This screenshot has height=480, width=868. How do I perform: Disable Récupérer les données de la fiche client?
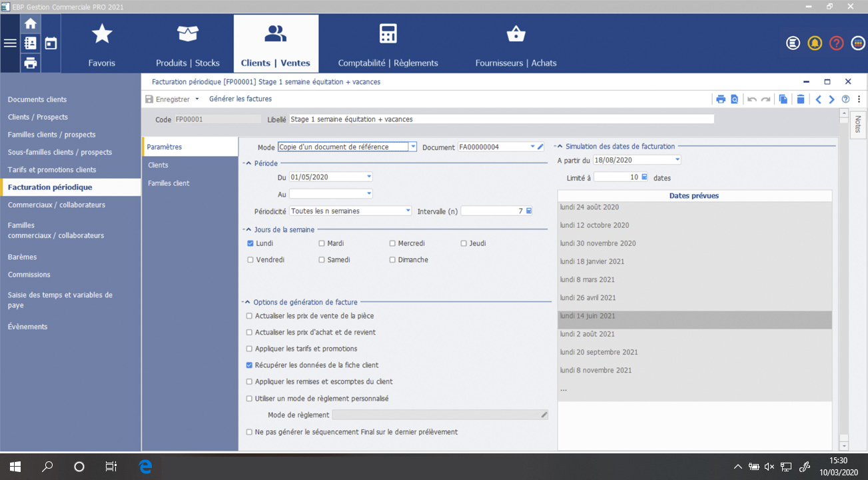[249, 365]
